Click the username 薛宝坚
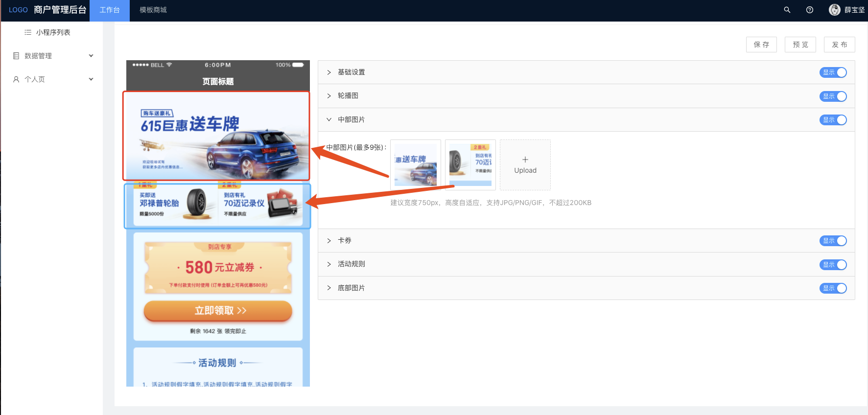Screen dimensions: 868x415 854,10
